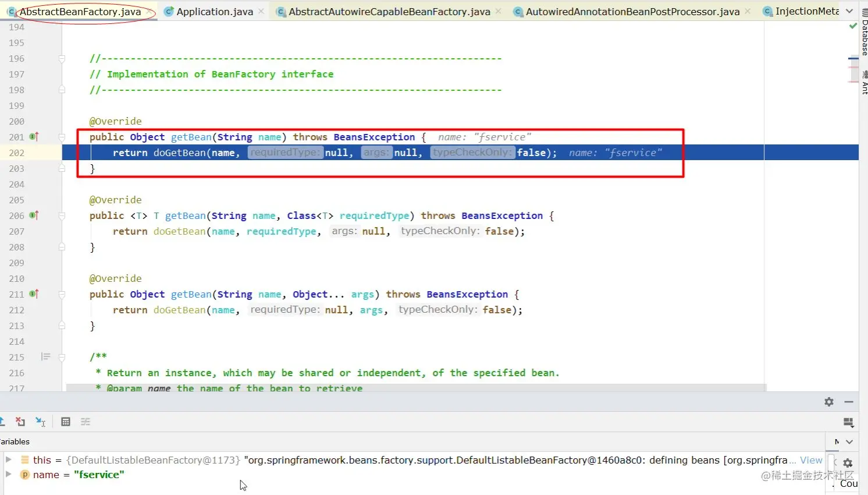Click the blue marker on the error stripe
The width and height of the screenshot is (868, 495).
point(853,58)
